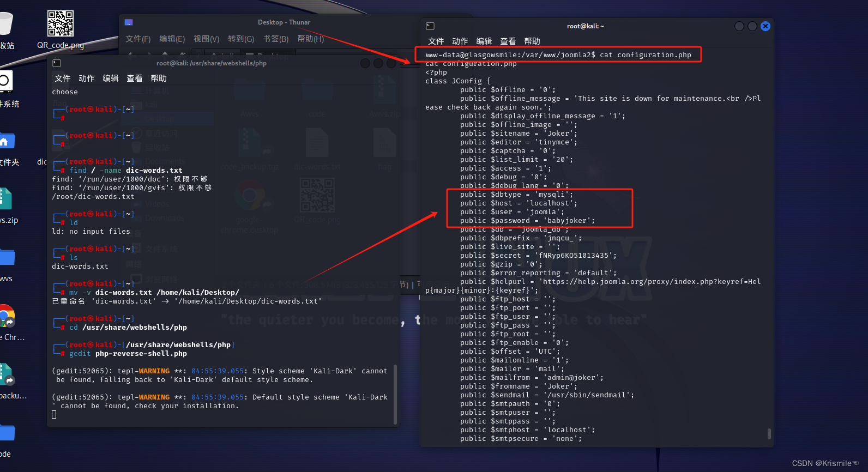Open 视图(V) menu in Thunar window
Viewport: 868px width, 472px height.
[207, 39]
